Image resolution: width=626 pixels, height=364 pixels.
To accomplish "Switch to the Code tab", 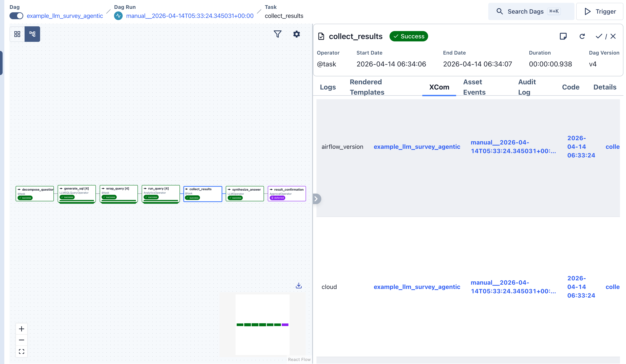I will (570, 87).
